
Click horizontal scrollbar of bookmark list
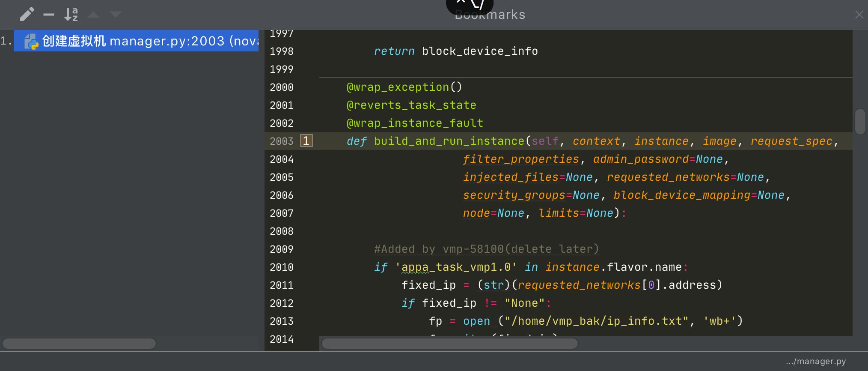click(x=79, y=344)
